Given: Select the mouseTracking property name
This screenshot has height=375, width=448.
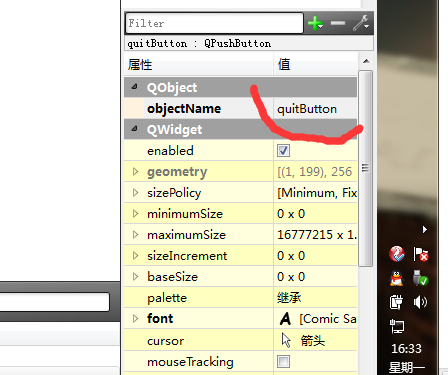Looking at the screenshot, I should [x=190, y=362].
